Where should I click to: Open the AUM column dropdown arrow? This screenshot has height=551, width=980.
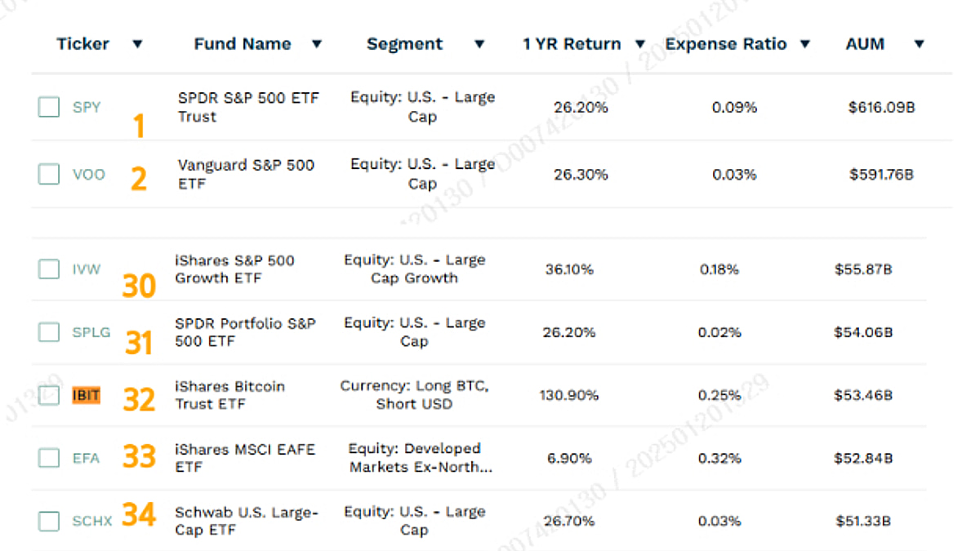point(919,44)
